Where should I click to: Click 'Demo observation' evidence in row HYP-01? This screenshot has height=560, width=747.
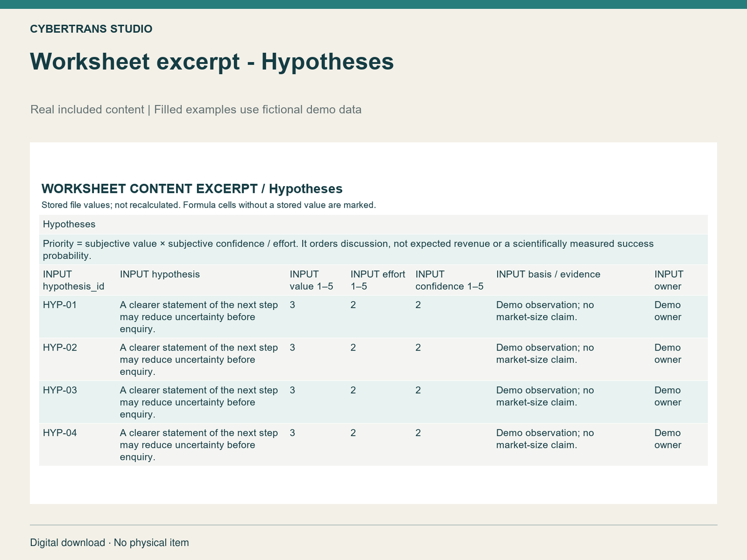545,311
